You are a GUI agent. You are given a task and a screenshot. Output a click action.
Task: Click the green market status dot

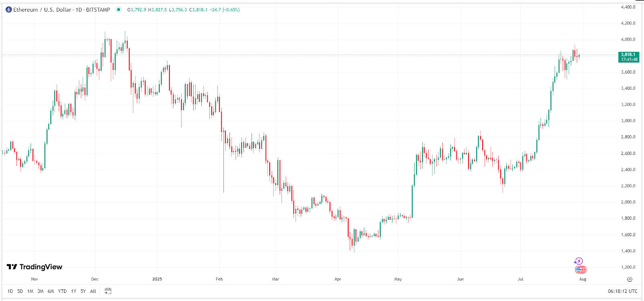click(118, 9)
